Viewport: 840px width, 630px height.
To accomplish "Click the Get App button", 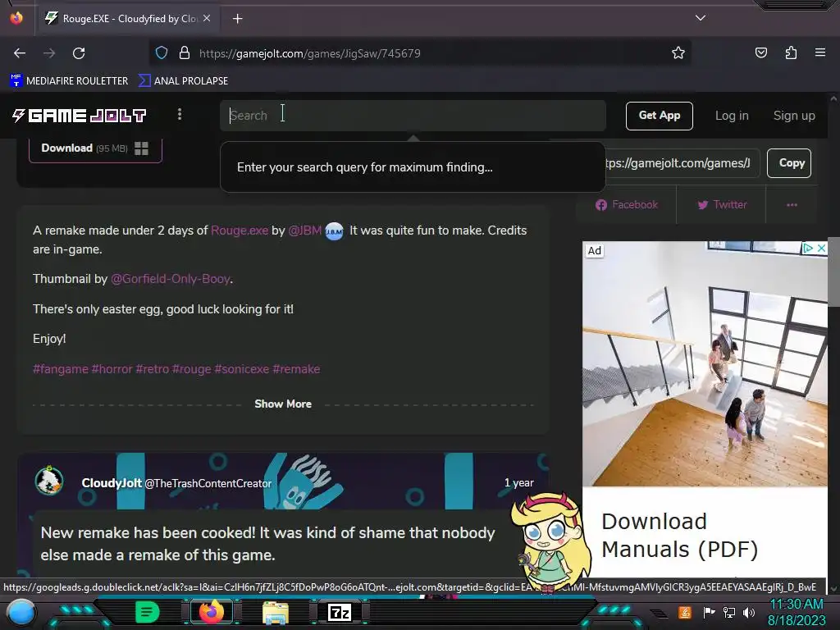I will (x=659, y=116).
